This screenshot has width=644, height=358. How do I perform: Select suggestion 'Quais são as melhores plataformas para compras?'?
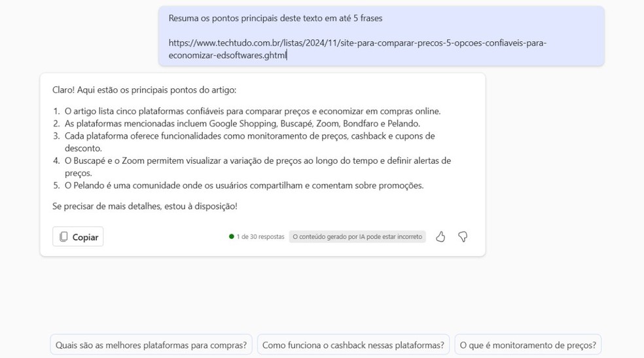(151, 345)
